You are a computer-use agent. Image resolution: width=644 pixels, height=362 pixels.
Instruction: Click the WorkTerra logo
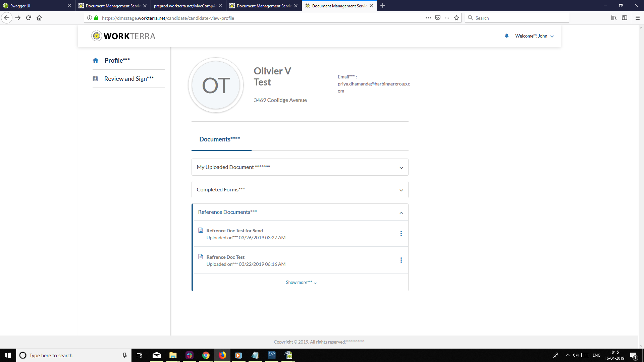pyautogui.click(x=123, y=36)
